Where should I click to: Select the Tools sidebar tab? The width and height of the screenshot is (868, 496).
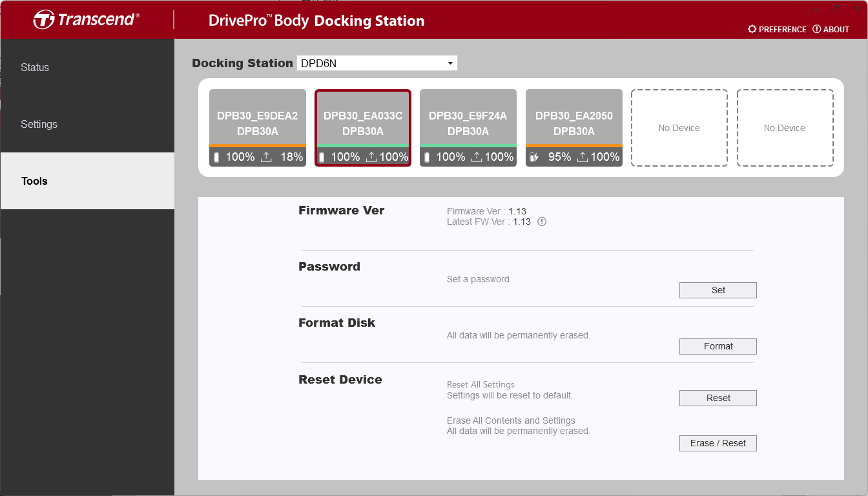coord(34,181)
